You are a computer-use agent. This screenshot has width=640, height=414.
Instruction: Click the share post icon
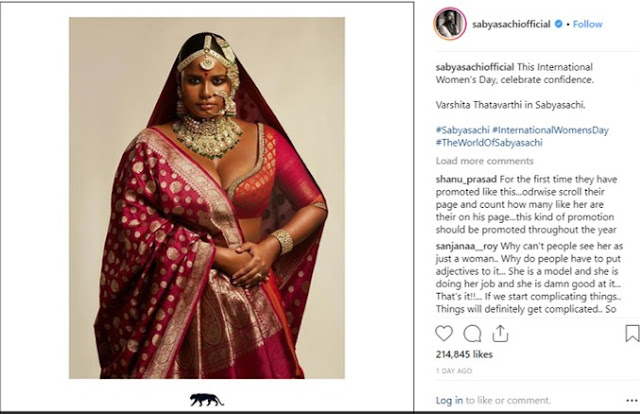pos(501,334)
